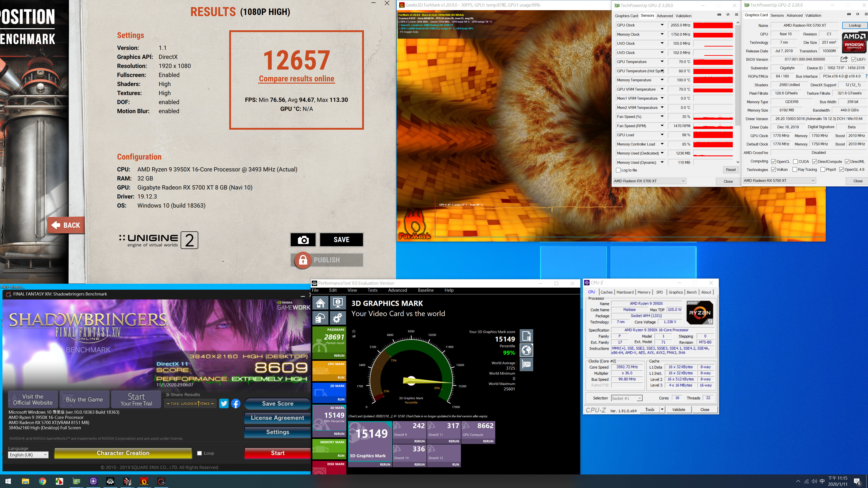Screen dimensions: 868x488
Task: Click Lookup button in GPU-Z
Action: 854,25
